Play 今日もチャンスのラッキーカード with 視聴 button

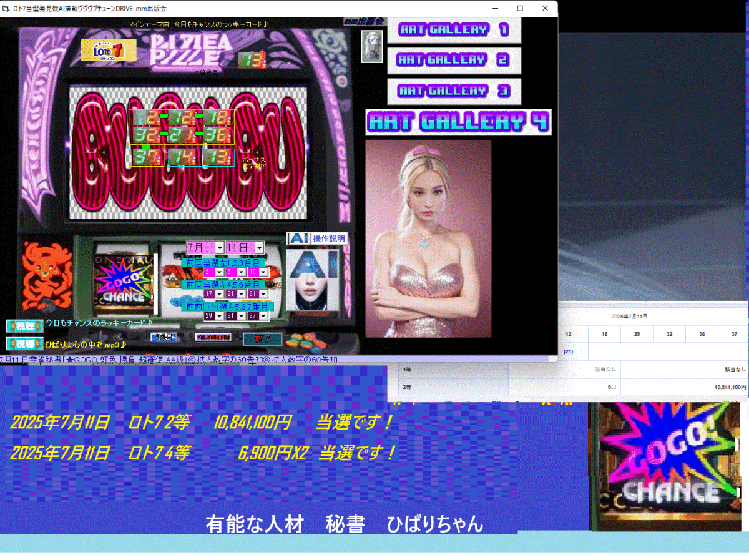pyautogui.click(x=25, y=327)
